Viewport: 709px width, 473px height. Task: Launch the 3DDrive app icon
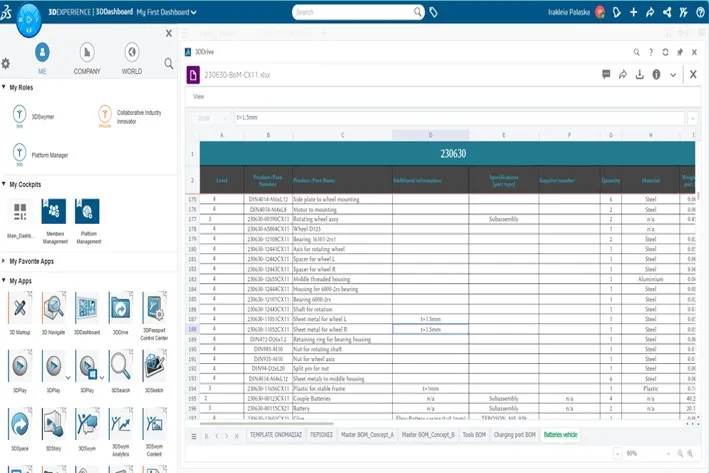point(120,308)
